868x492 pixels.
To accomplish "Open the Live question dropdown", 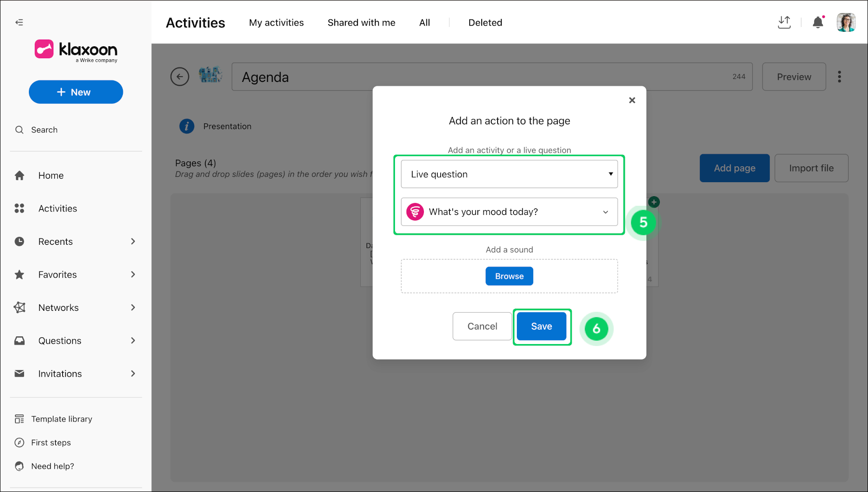I will pyautogui.click(x=509, y=174).
